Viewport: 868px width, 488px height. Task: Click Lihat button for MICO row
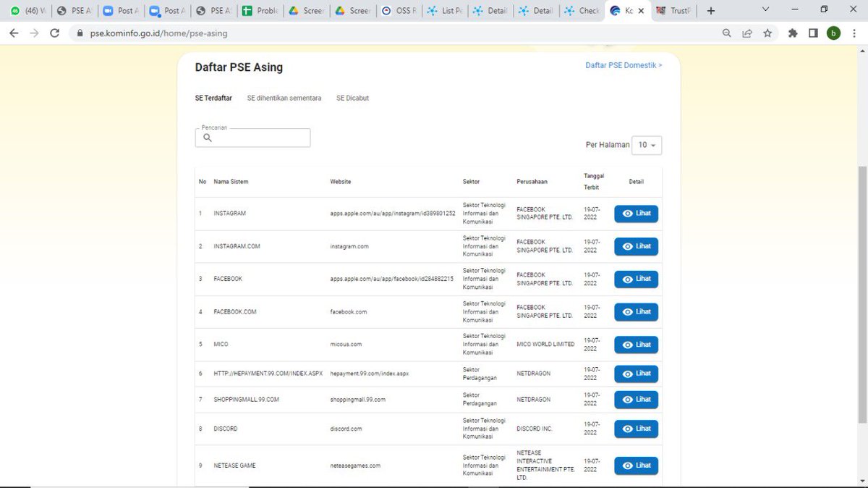637,345
